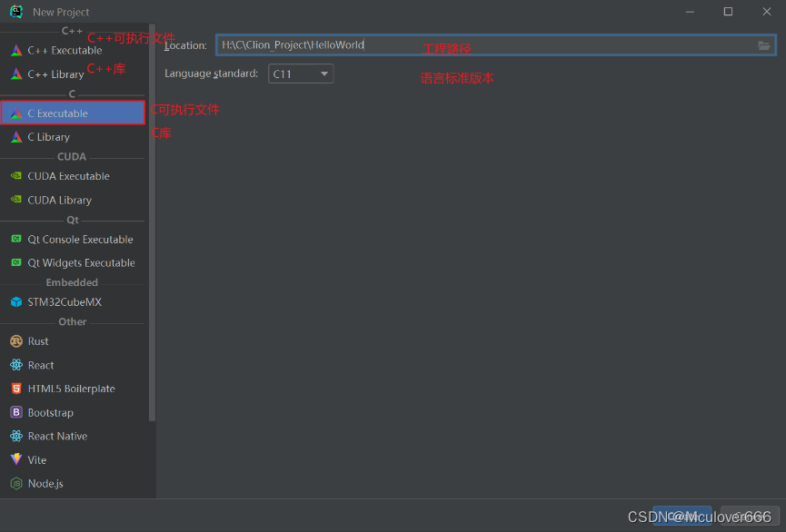Click the Bootstrap B icon
The height and width of the screenshot is (532, 786).
[x=16, y=412]
